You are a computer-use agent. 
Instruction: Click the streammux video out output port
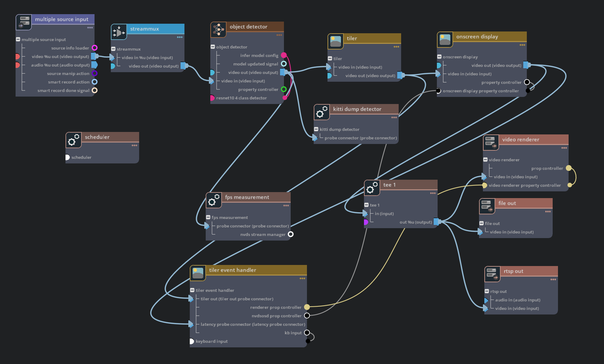[184, 66]
